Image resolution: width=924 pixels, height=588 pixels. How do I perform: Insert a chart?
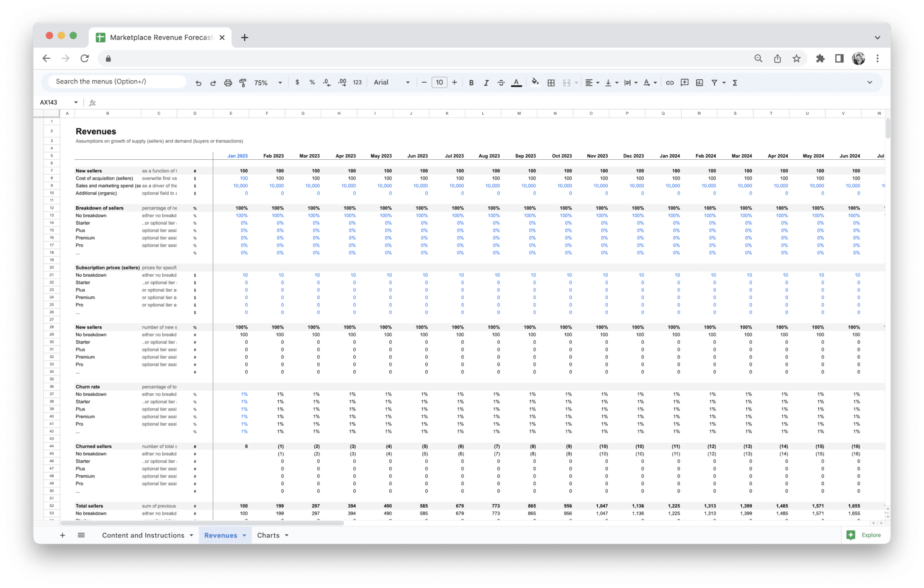coord(700,83)
